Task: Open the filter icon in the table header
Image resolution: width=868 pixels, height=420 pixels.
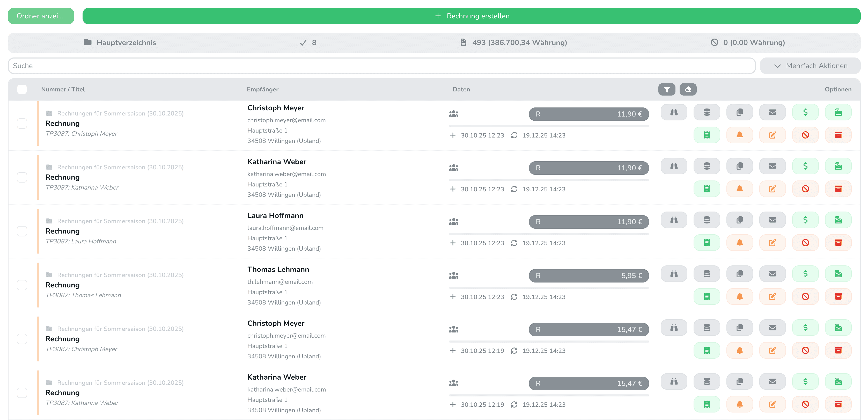Action: [666, 89]
